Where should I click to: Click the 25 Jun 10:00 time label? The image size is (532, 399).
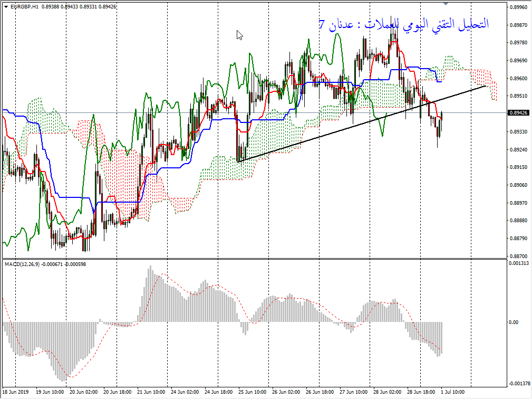point(252,392)
